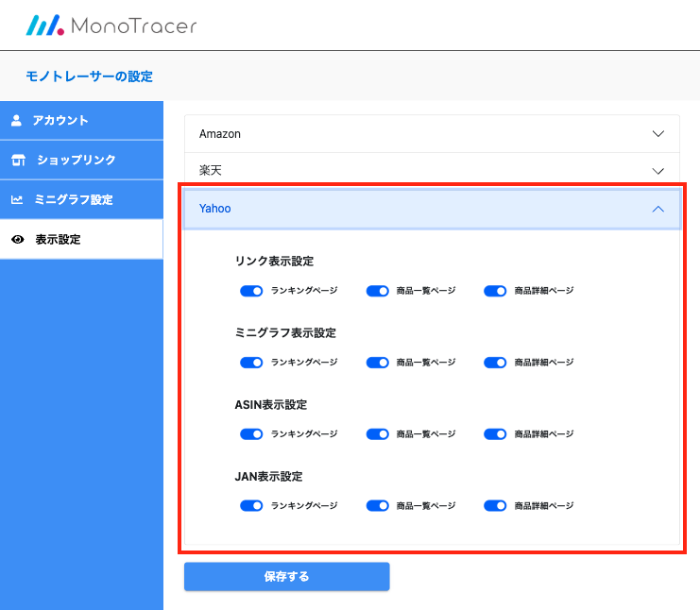Click the eye icon for 表示設定
The image size is (700, 610).
(x=17, y=240)
